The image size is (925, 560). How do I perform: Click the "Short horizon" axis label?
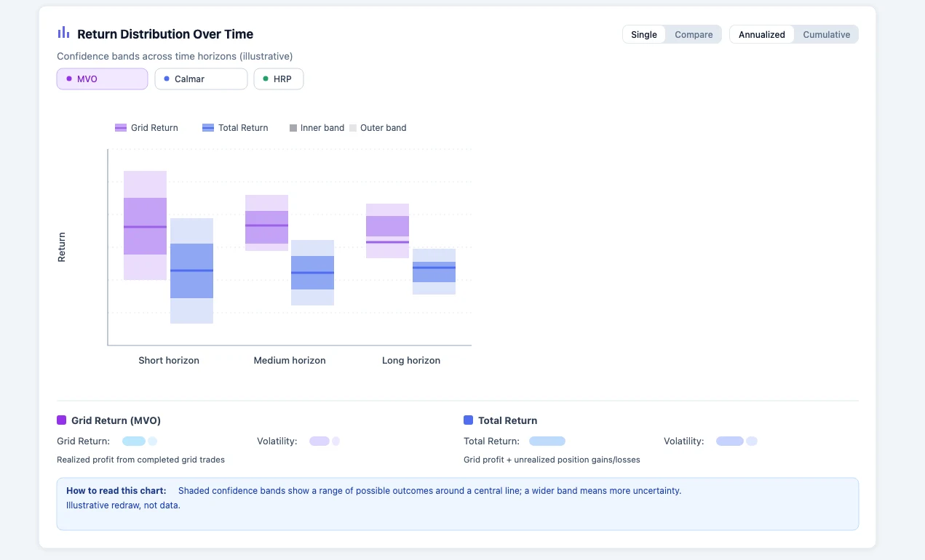[x=169, y=360]
